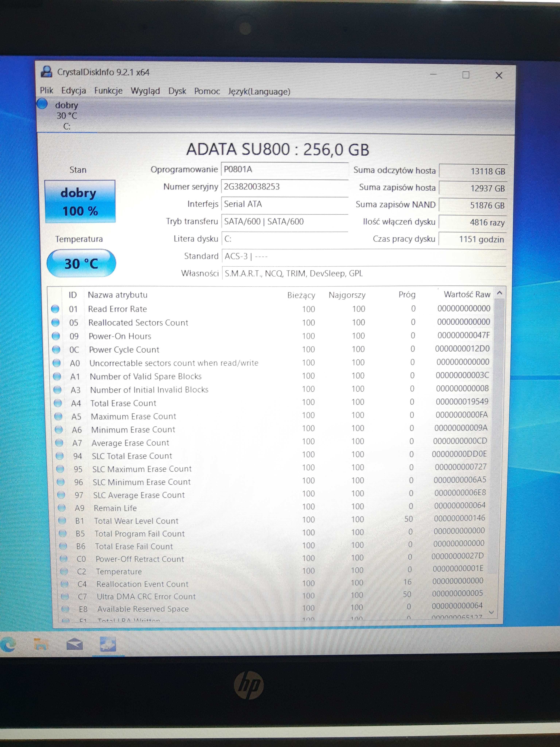
Task: Open the Plik menu
Action: tap(47, 90)
